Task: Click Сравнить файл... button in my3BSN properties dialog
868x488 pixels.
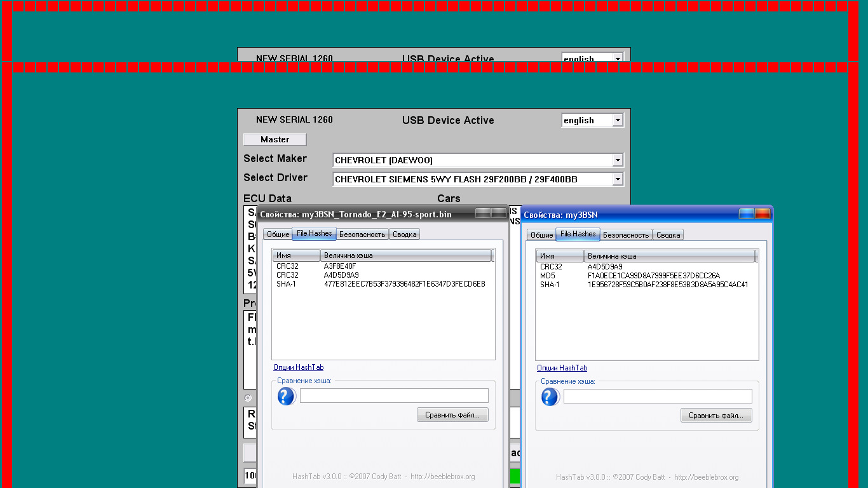Action: [716, 416]
